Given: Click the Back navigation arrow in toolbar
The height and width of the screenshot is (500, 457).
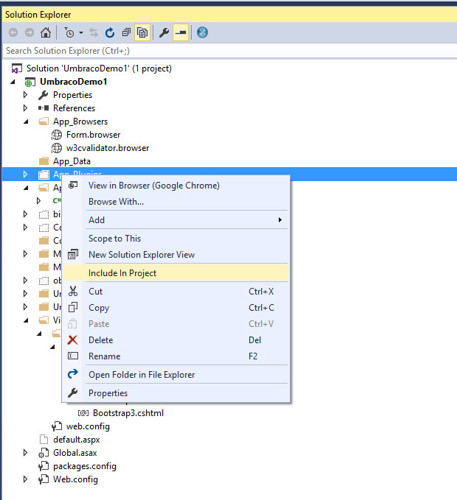Looking at the screenshot, I should [13, 32].
